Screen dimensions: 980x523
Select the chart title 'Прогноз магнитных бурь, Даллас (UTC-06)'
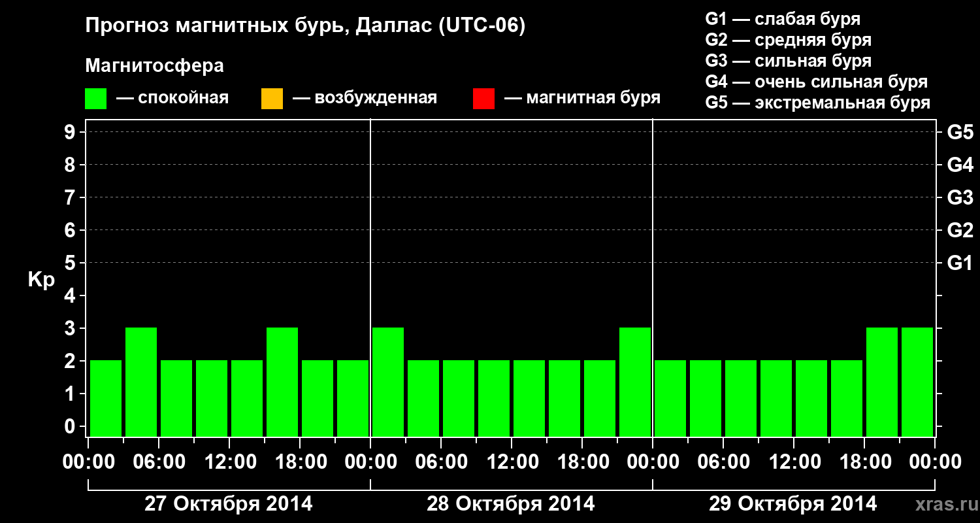305,27
